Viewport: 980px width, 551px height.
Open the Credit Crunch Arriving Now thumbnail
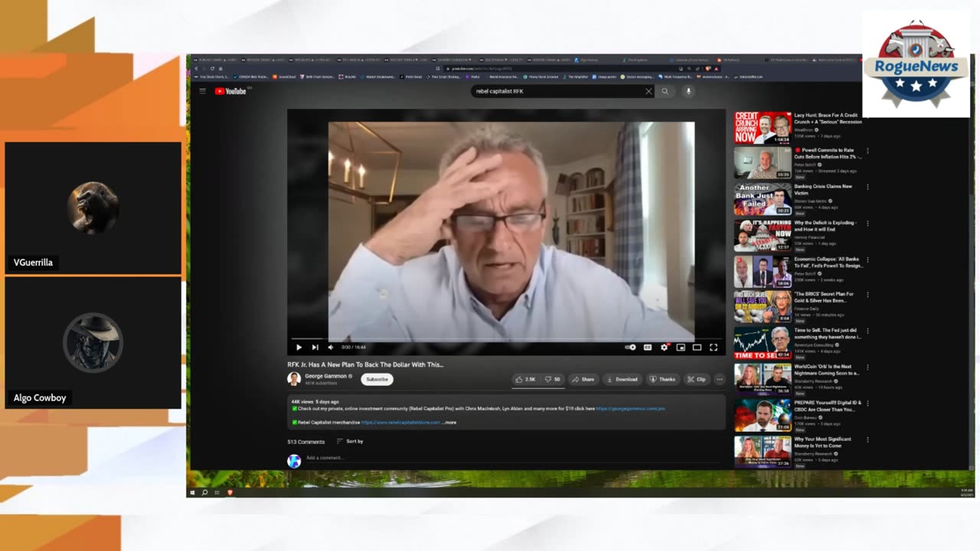[763, 128]
